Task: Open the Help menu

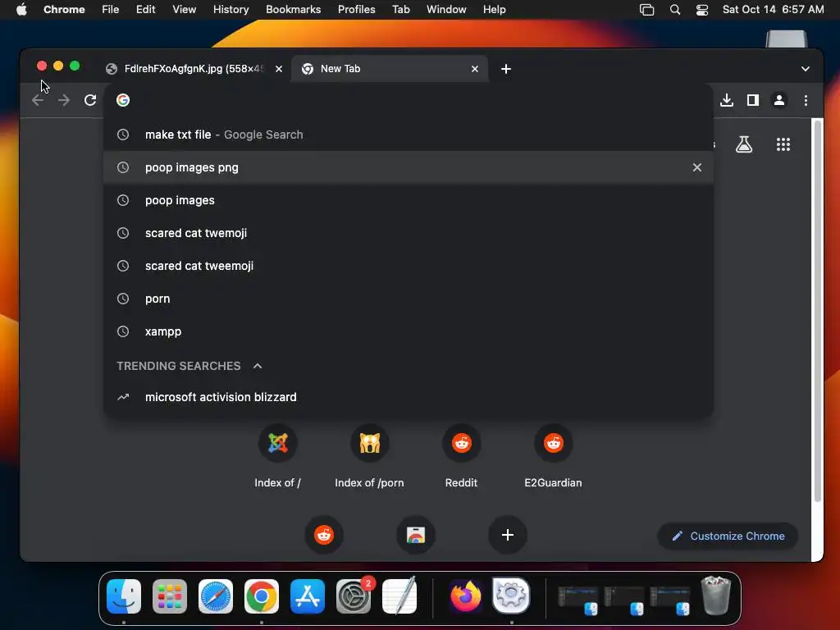Action: point(494,10)
